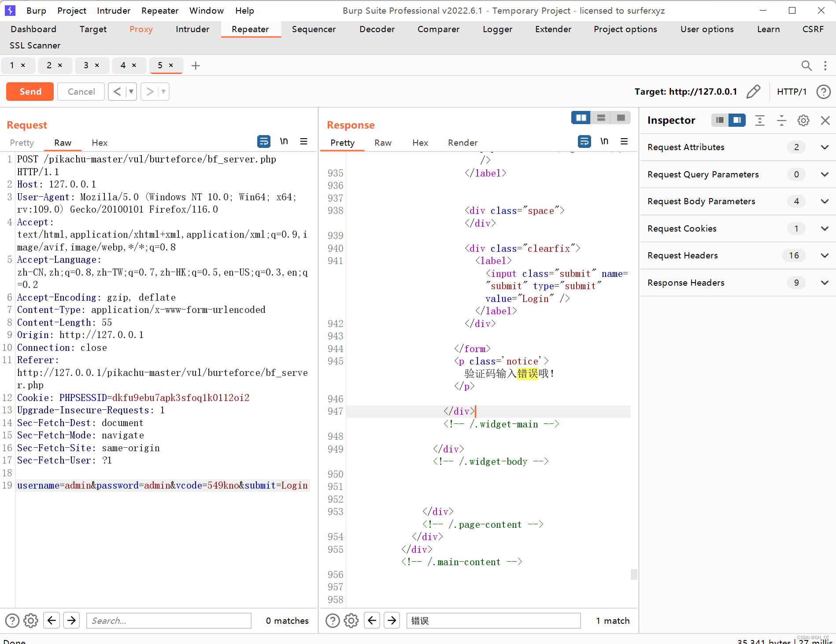Switch to the Proxy tab

(x=141, y=29)
